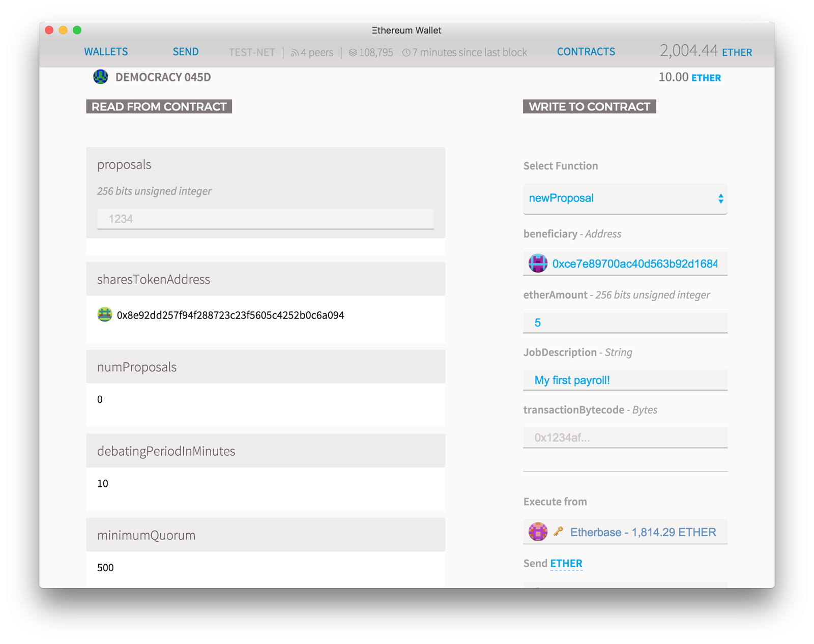Open the Send tab
The height and width of the screenshot is (644, 814).
click(x=185, y=52)
